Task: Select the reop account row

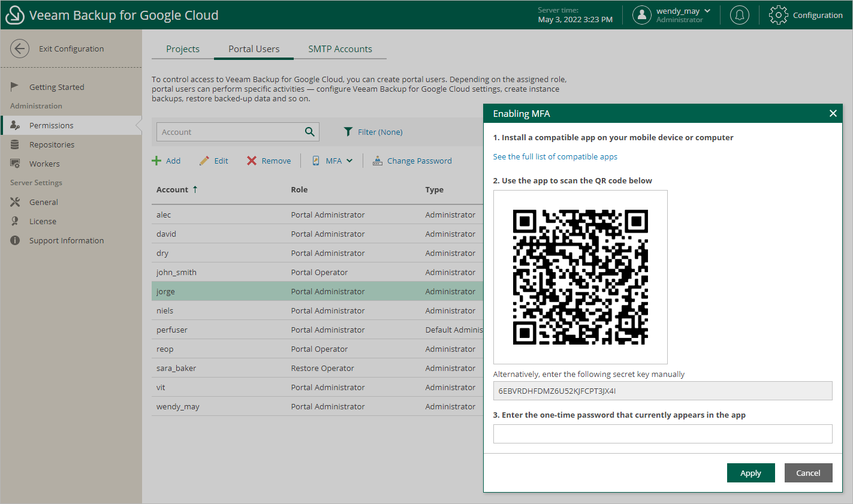Action: (317, 349)
